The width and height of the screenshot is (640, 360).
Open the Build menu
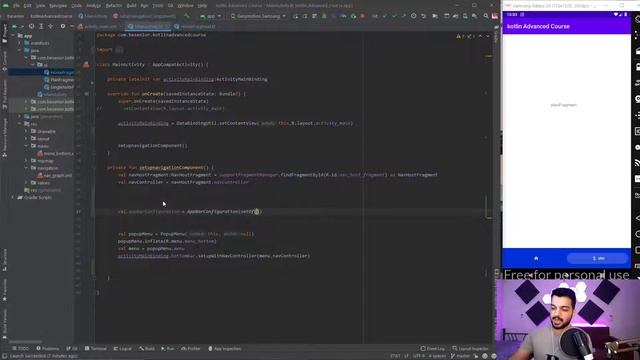click(x=131, y=6)
